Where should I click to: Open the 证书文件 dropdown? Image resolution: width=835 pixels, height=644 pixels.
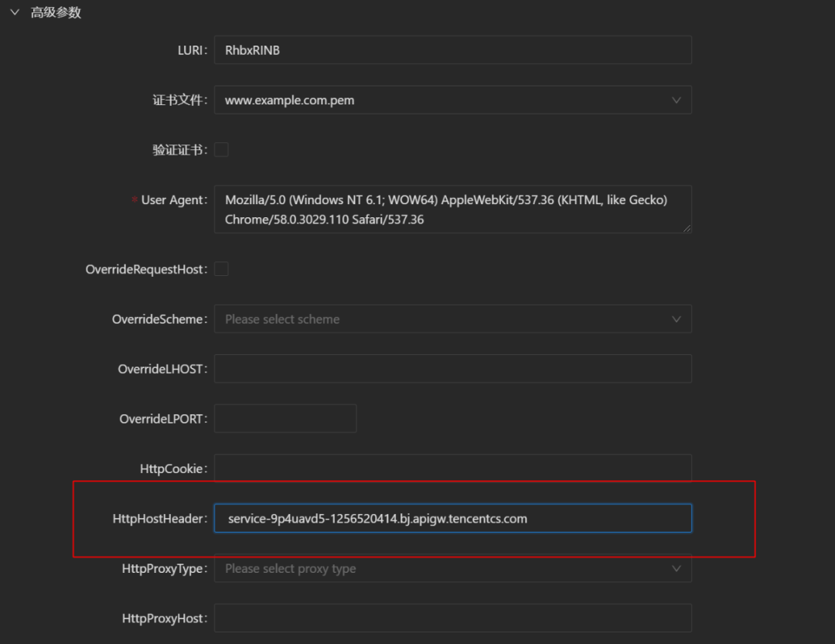point(452,101)
